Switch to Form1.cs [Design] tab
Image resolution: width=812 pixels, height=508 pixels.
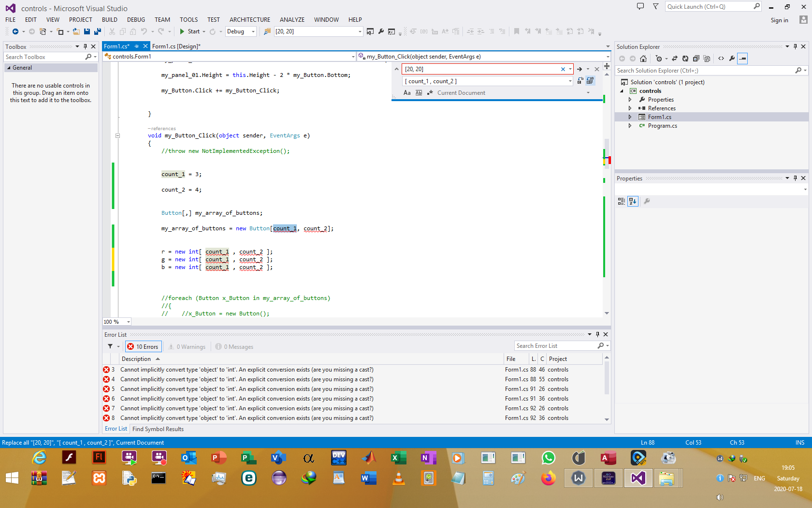pos(175,46)
